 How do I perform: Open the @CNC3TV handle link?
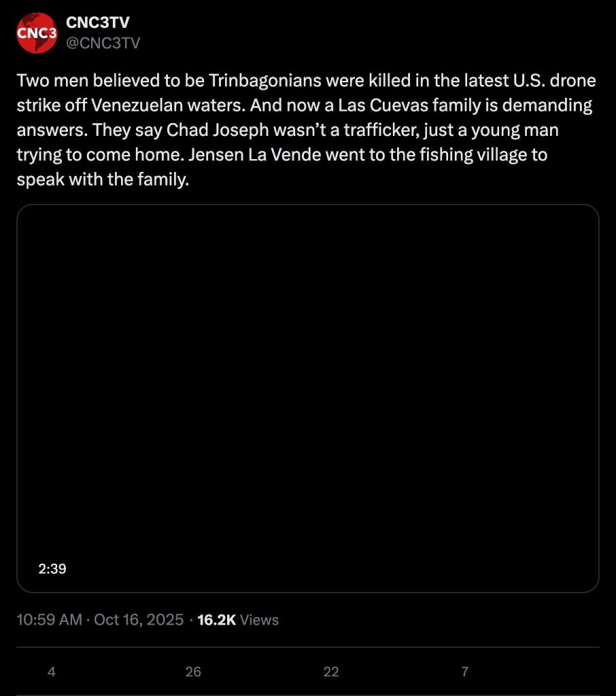(103, 43)
